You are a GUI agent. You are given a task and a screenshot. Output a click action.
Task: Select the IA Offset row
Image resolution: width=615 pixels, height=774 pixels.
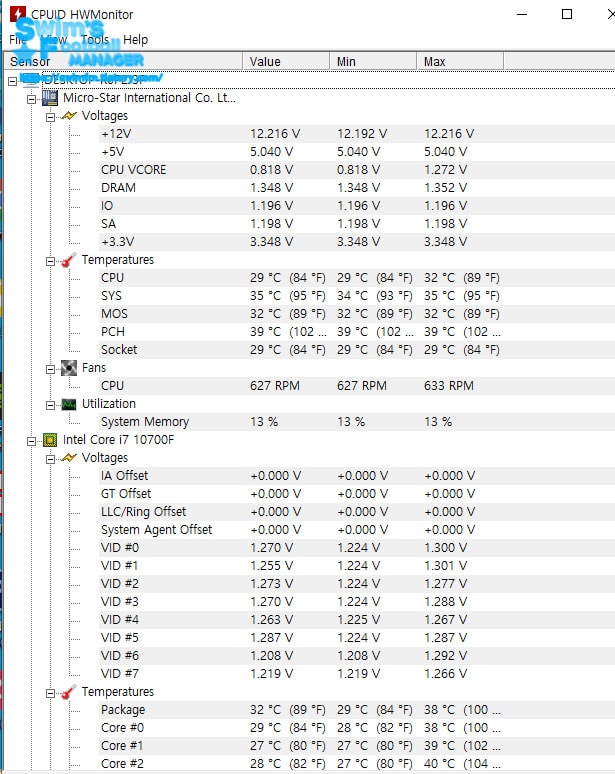(x=356, y=476)
